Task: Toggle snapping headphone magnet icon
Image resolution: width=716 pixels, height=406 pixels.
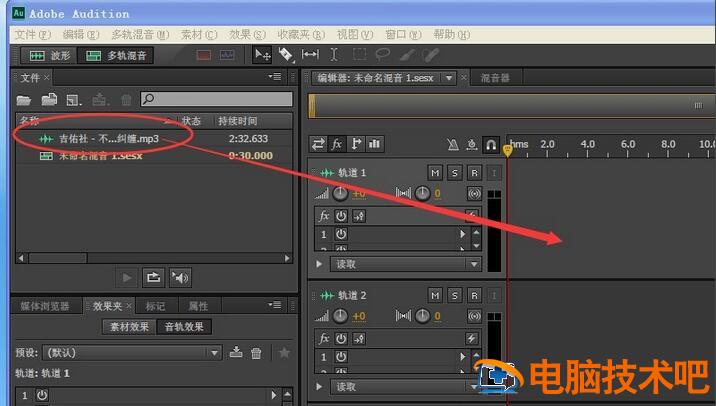Action: click(x=491, y=145)
